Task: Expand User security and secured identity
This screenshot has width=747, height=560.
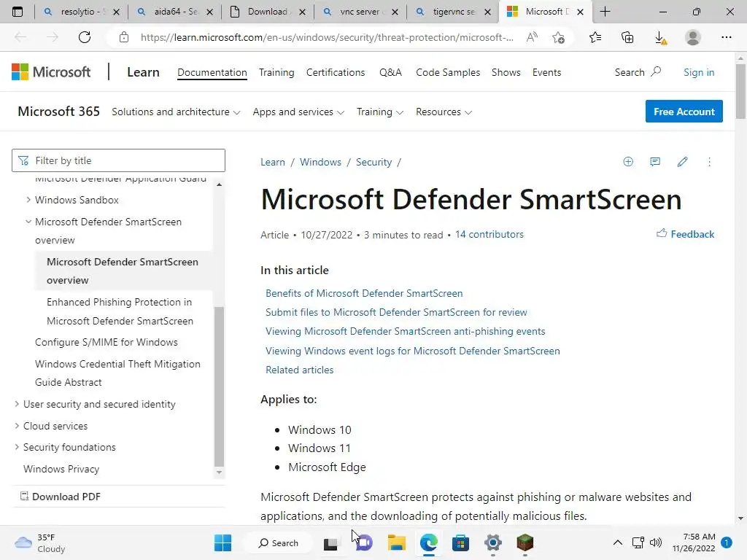Action: tap(17, 404)
